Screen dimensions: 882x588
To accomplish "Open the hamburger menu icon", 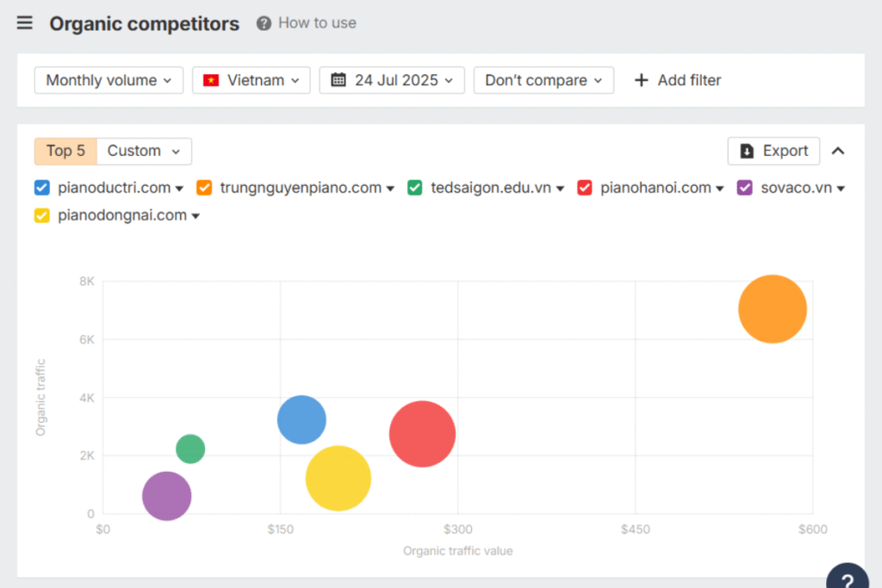I will (25, 23).
